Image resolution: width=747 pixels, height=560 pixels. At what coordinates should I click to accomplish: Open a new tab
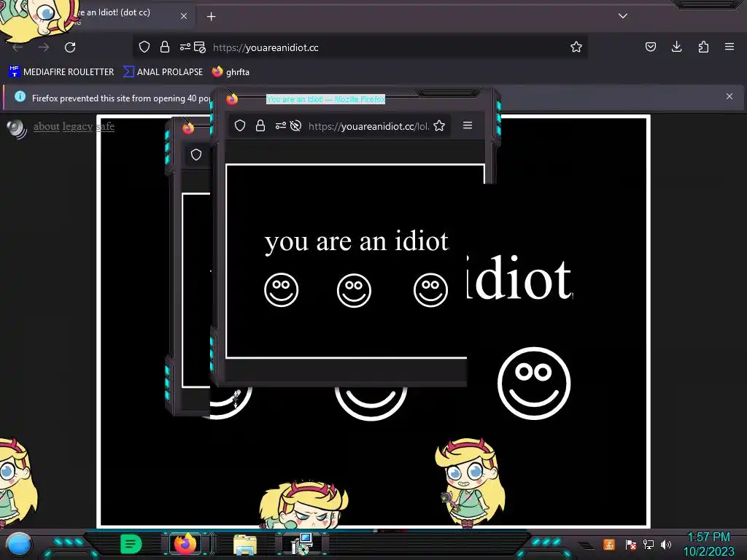[x=211, y=17]
